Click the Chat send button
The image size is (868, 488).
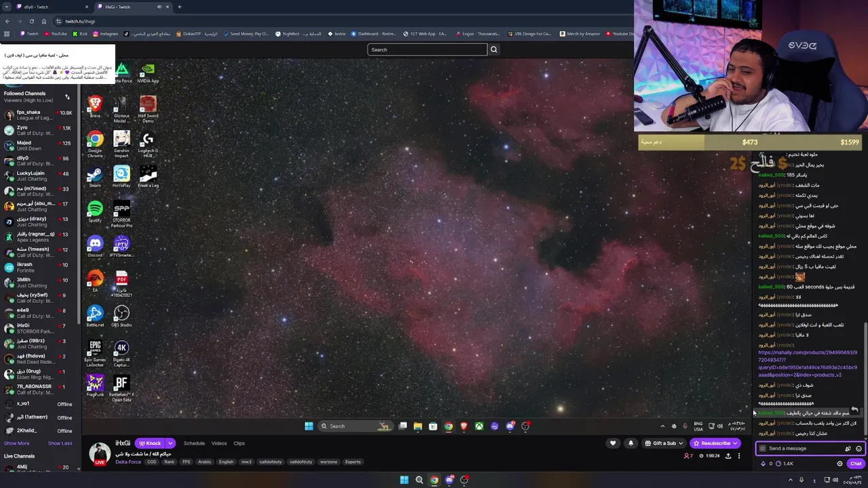tap(855, 464)
